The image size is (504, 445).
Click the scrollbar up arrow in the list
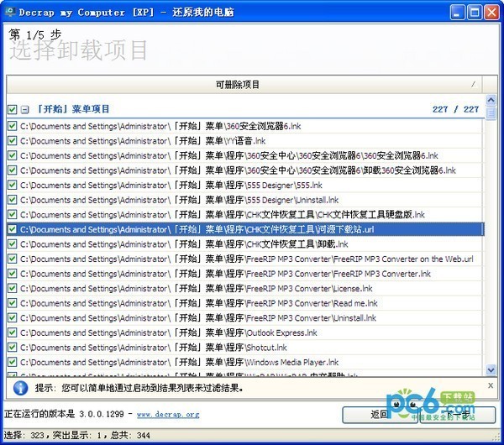coord(491,101)
